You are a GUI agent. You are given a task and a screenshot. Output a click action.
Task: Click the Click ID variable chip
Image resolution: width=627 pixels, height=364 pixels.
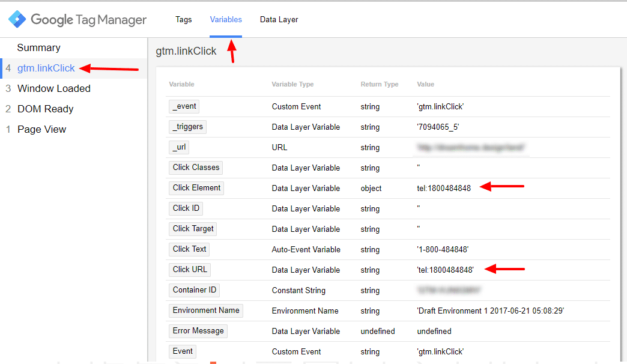tap(186, 208)
